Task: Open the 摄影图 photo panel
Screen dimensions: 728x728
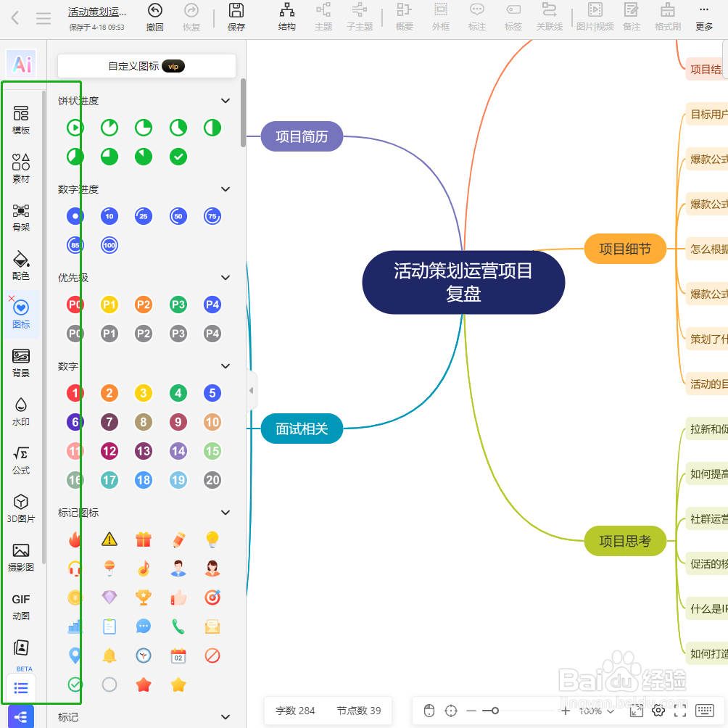Action: [21, 558]
